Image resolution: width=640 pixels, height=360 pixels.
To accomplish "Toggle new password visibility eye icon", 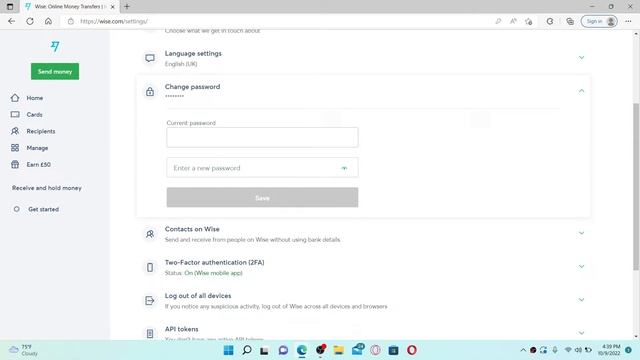I will pos(344,168).
